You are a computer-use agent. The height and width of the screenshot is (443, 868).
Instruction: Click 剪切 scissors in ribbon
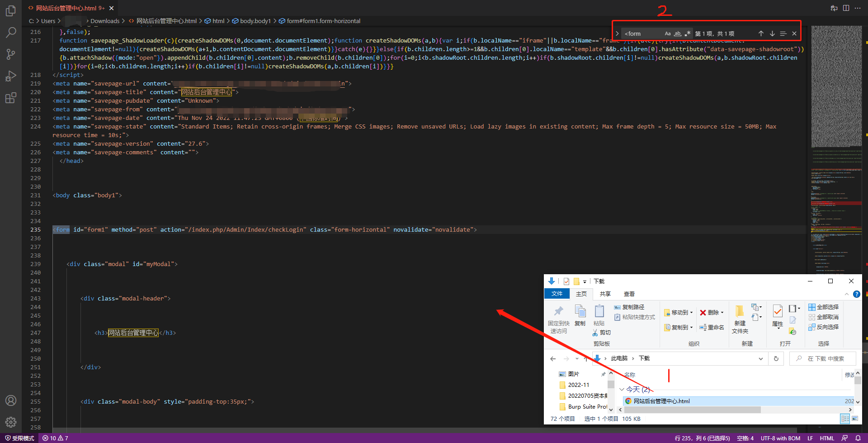pos(602,333)
